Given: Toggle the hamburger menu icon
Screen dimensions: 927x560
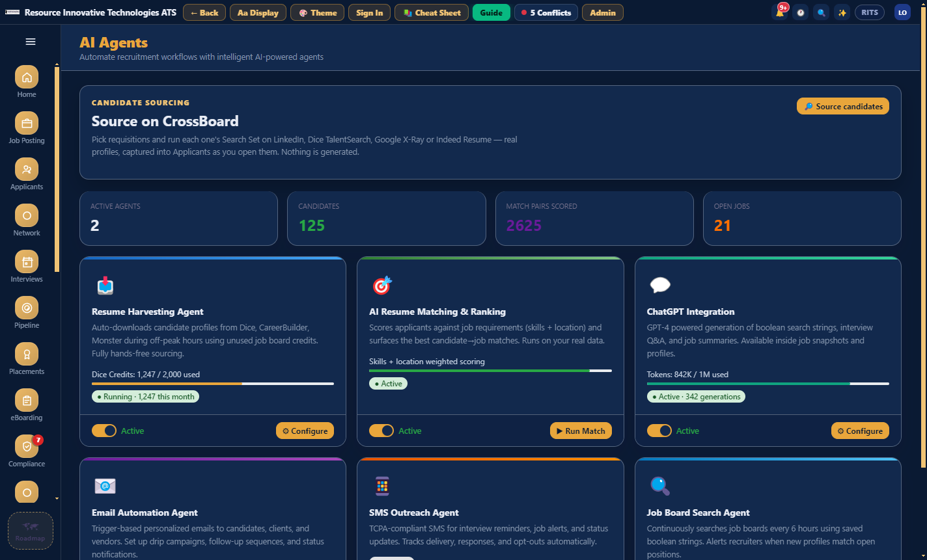Looking at the screenshot, I should click(31, 42).
